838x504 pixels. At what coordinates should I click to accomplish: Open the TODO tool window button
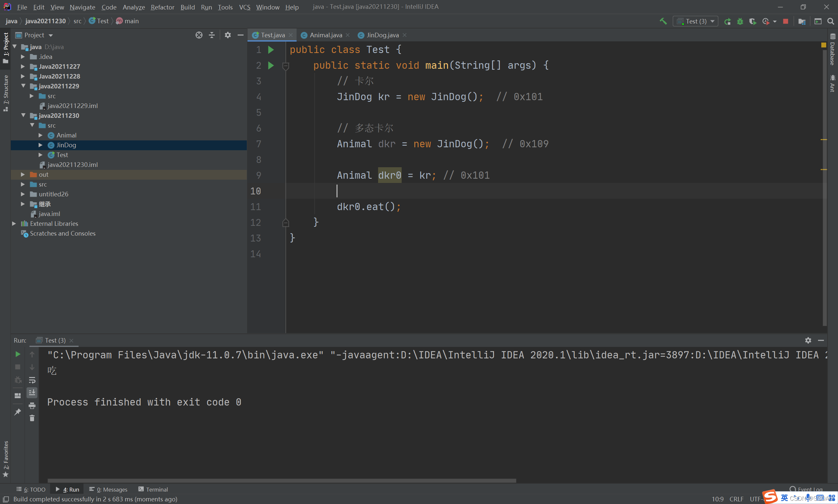31,489
